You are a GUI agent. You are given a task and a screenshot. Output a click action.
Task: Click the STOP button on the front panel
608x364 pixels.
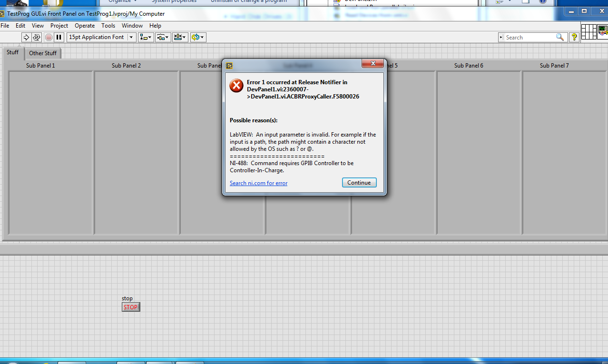[x=131, y=307]
